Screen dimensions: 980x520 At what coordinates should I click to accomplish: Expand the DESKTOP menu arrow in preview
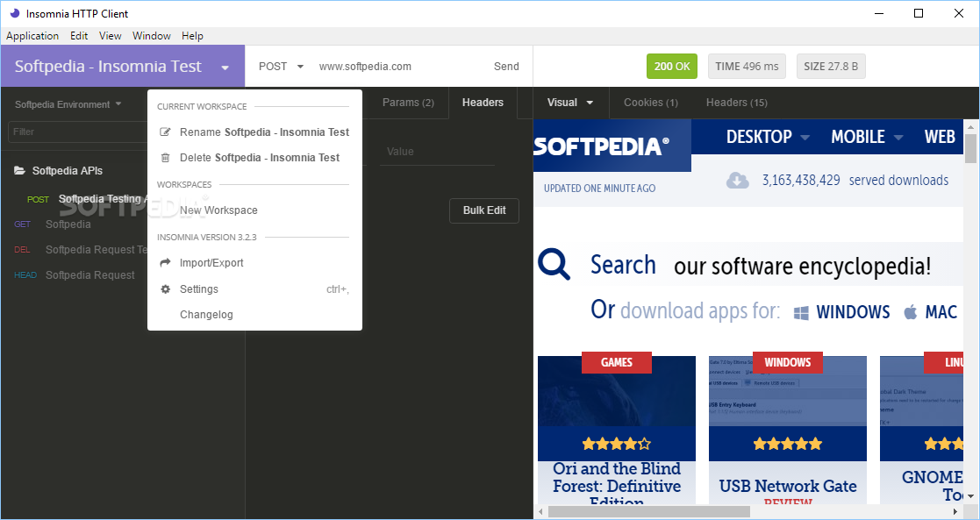(805, 138)
